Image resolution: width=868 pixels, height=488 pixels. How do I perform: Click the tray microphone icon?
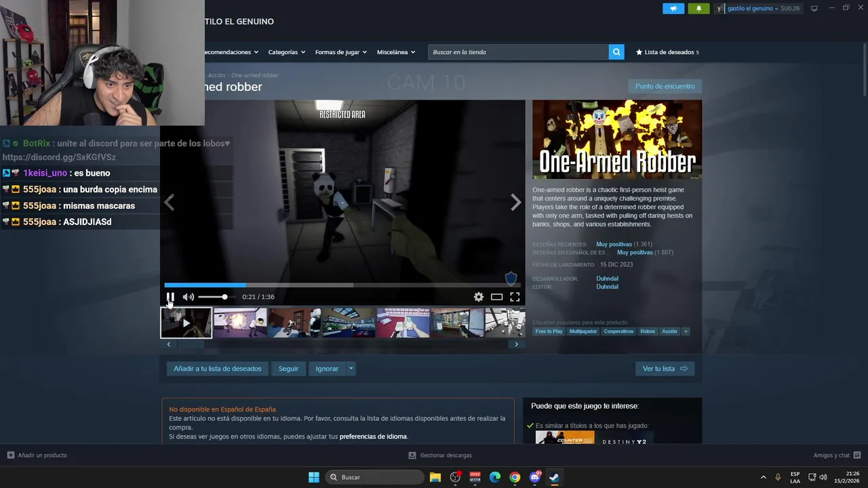pos(778,477)
